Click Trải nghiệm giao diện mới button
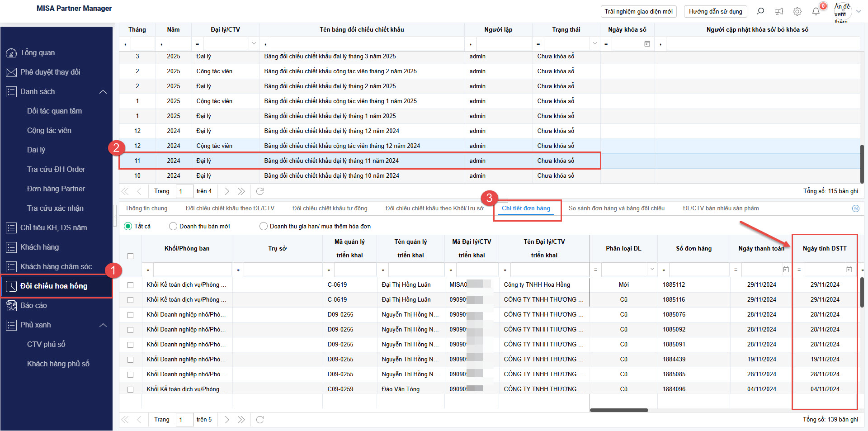This screenshot has width=868, height=431. point(638,11)
